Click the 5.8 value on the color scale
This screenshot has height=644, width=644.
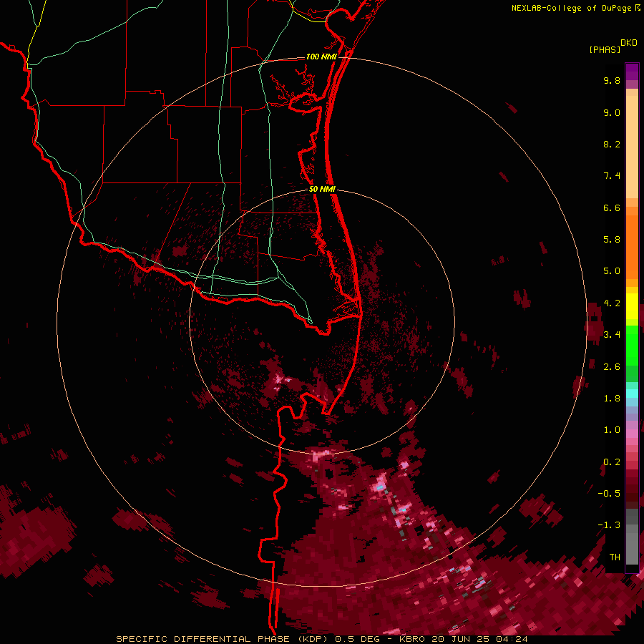click(612, 240)
